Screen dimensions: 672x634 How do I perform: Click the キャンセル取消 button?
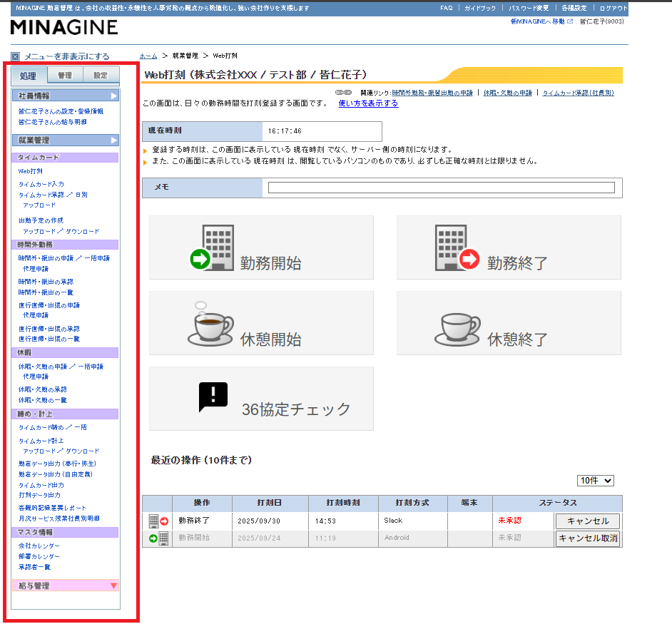click(587, 538)
